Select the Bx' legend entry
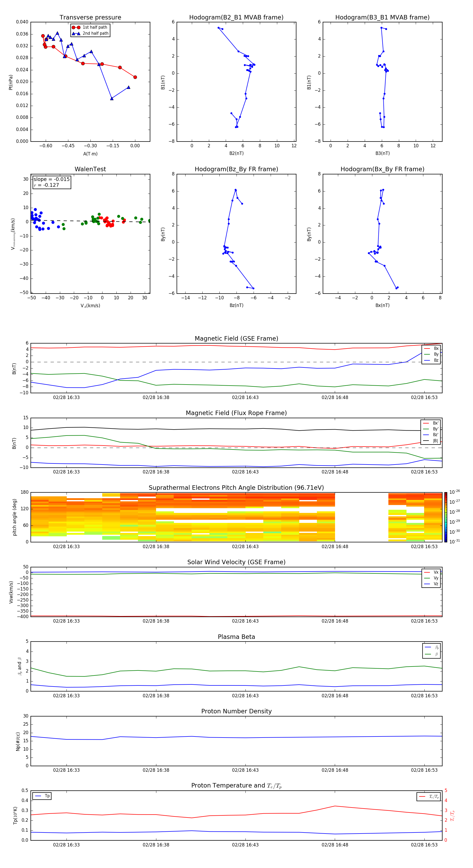Viewport: 473px width, 868px height. click(431, 423)
